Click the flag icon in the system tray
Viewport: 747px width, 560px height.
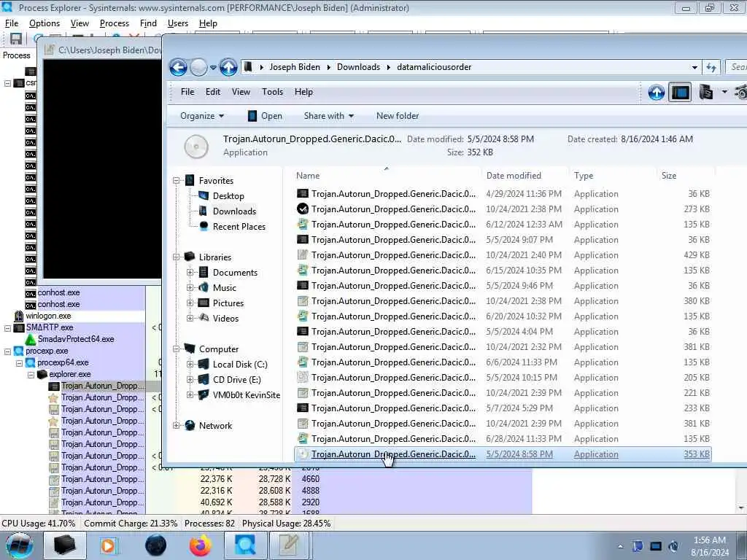click(x=638, y=546)
